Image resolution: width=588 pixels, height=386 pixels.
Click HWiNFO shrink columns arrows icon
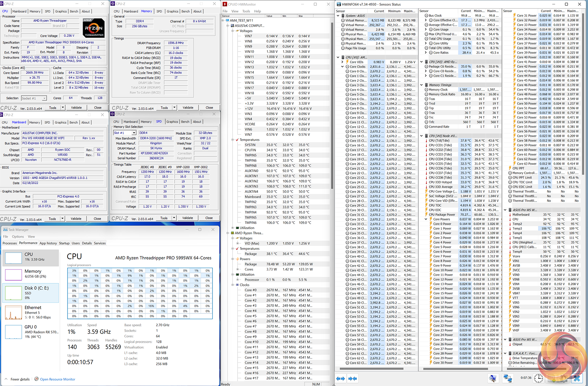353,378
